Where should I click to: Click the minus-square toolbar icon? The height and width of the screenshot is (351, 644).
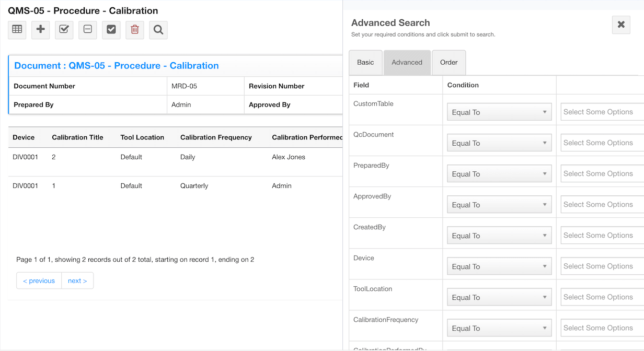click(88, 30)
